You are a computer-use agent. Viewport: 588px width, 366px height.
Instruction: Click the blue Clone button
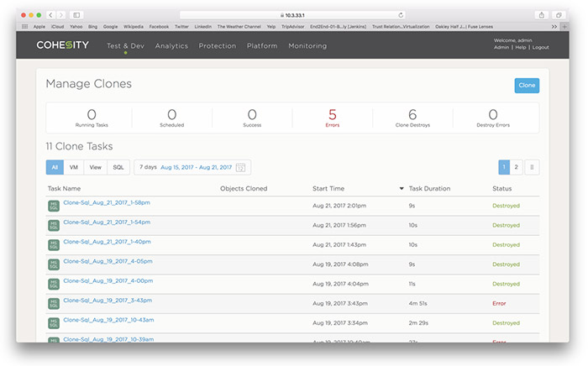coord(527,86)
